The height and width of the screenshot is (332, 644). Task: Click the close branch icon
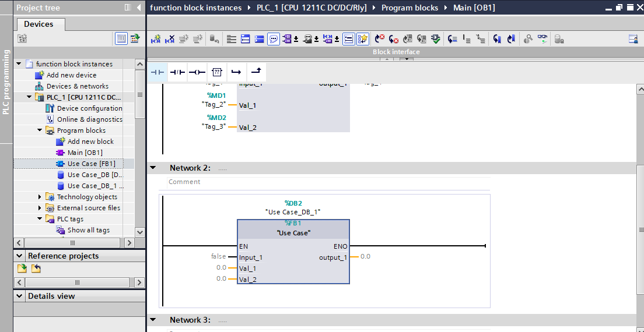click(x=256, y=72)
